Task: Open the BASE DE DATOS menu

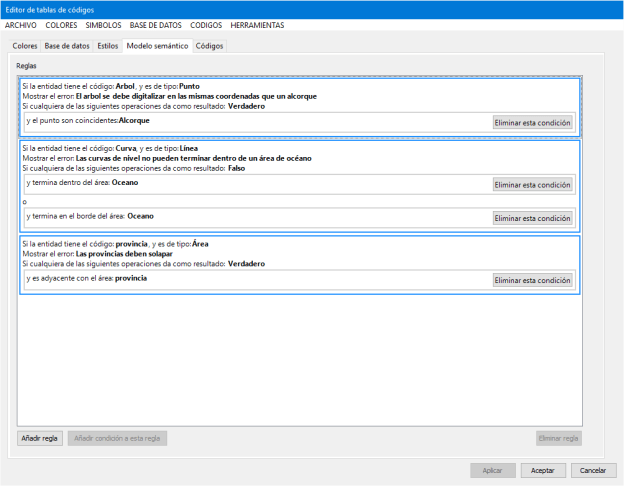Action: pyautogui.click(x=156, y=24)
